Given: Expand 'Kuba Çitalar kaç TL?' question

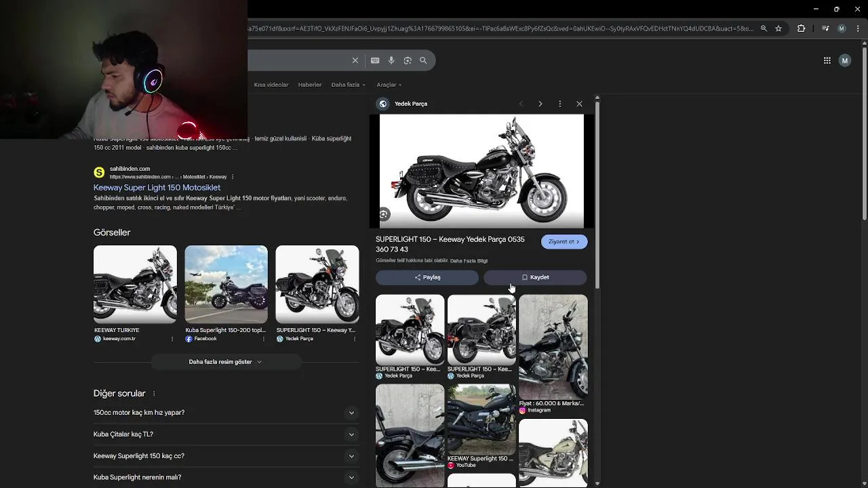Looking at the screenshot, I should 351,434.
